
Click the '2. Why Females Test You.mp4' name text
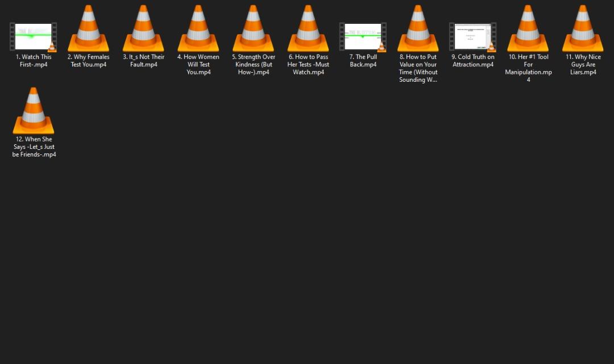tap(89, 61)
